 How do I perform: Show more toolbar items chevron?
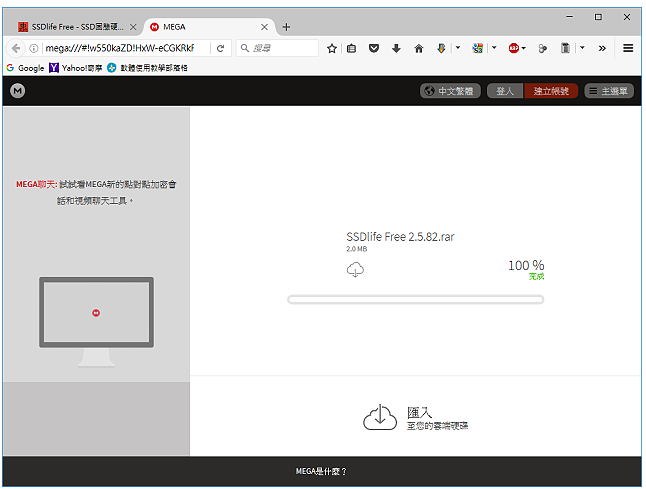coord(602,49)
